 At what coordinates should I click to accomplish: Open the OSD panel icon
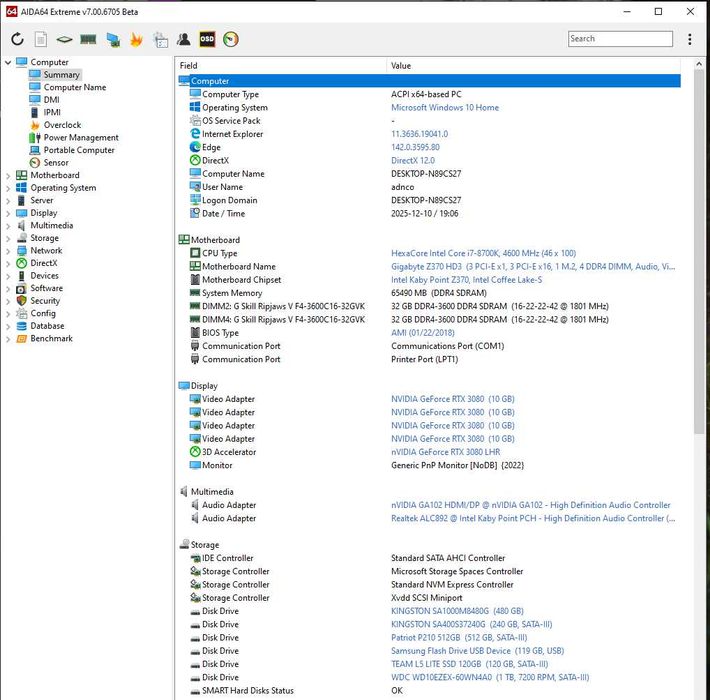[x=207, y=39]
